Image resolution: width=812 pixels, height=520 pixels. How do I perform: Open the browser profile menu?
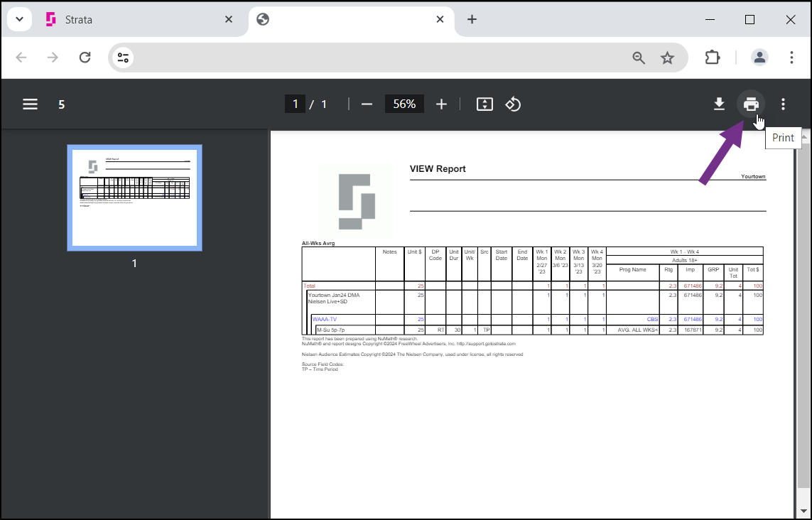759,57
